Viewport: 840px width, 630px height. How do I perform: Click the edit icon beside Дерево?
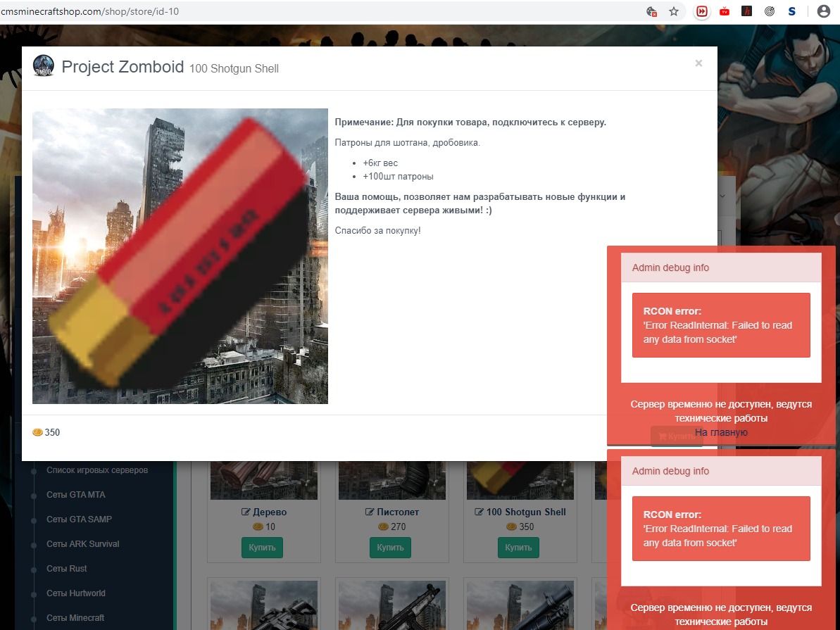246,512
